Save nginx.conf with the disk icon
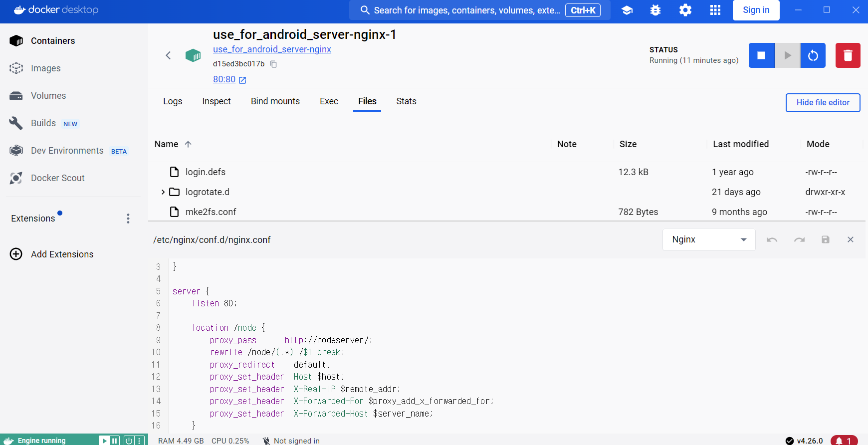 pos(826,240)
